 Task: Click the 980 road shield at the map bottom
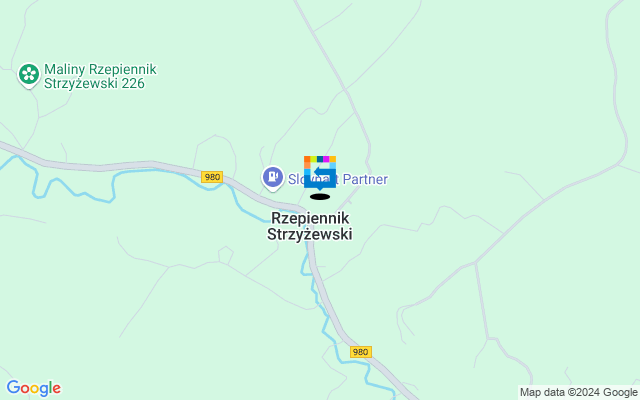(361, 352)
